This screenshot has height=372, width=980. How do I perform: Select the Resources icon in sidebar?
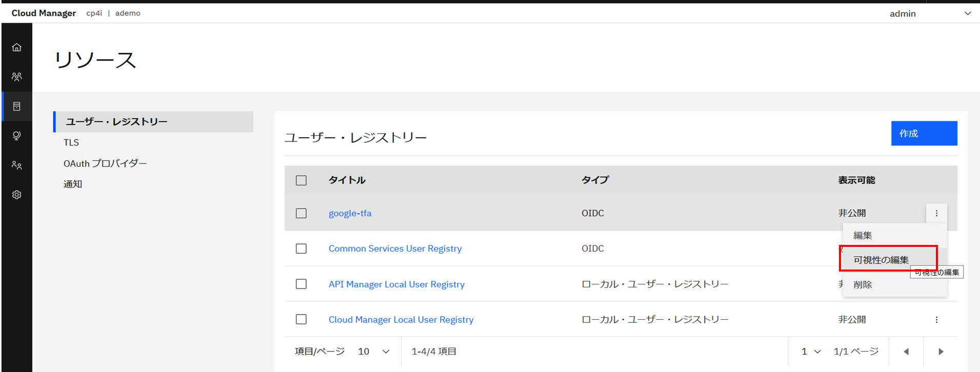pyautogui.click(x=17, y=106)
